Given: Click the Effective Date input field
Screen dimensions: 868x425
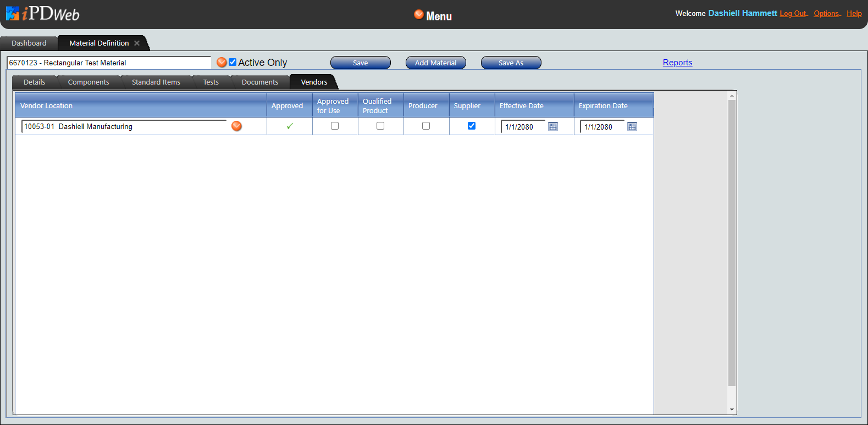Looking at the screenshot, I should (x=523, y=127).
